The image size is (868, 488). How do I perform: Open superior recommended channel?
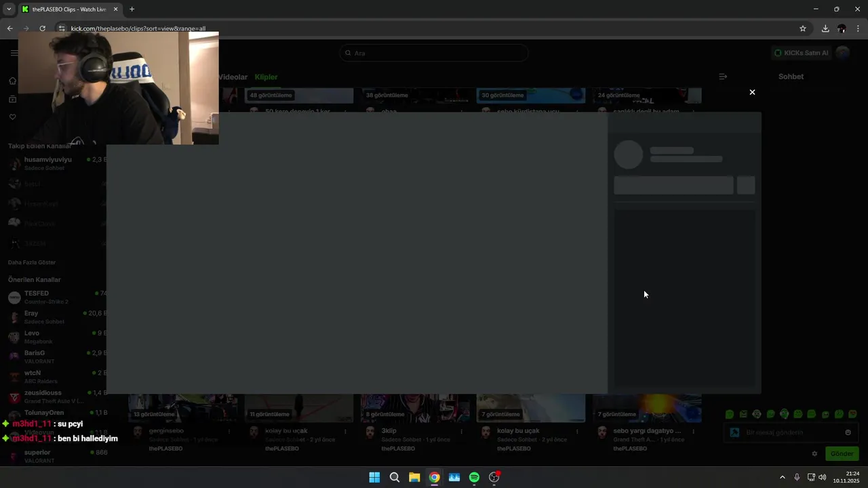coord(57,456)
